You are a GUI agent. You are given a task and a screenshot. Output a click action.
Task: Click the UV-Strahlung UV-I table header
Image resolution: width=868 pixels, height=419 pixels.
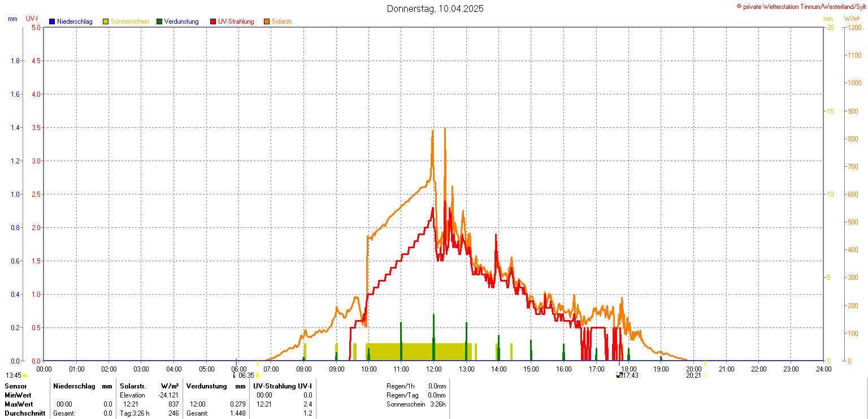pos(283,386)
